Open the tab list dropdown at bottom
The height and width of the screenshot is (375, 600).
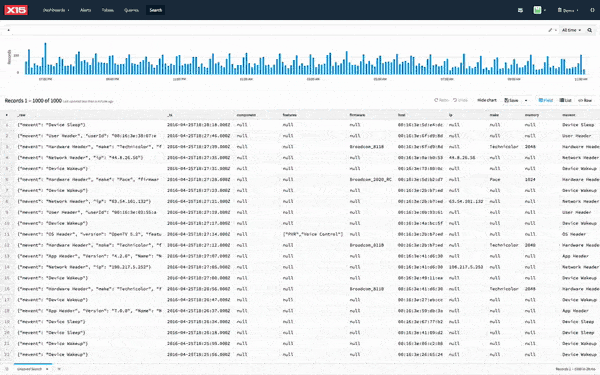[x=59, y=369]
